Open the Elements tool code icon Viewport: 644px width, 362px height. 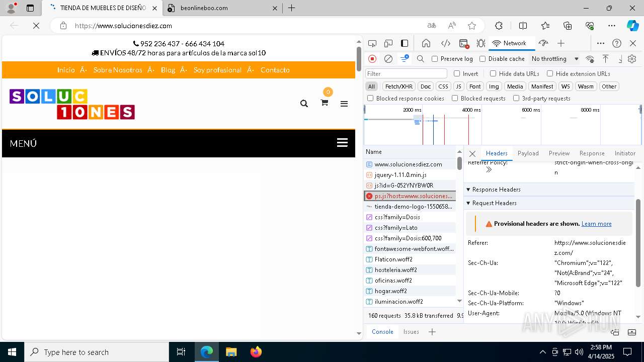click(445, 43)
